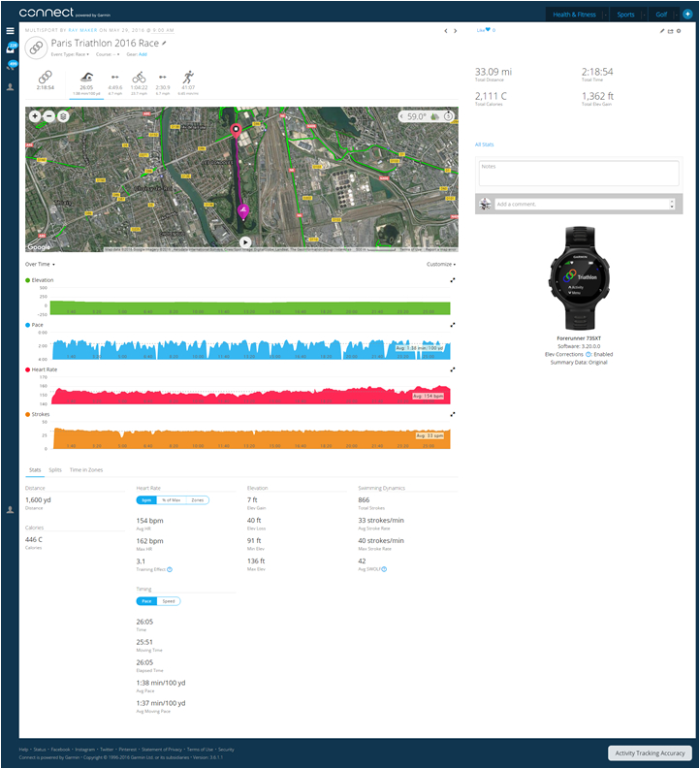The height and width of the screenshot is (769, 700).
Task: Open the Over Time chart dropdown
Action: click(x=40, y=264)
